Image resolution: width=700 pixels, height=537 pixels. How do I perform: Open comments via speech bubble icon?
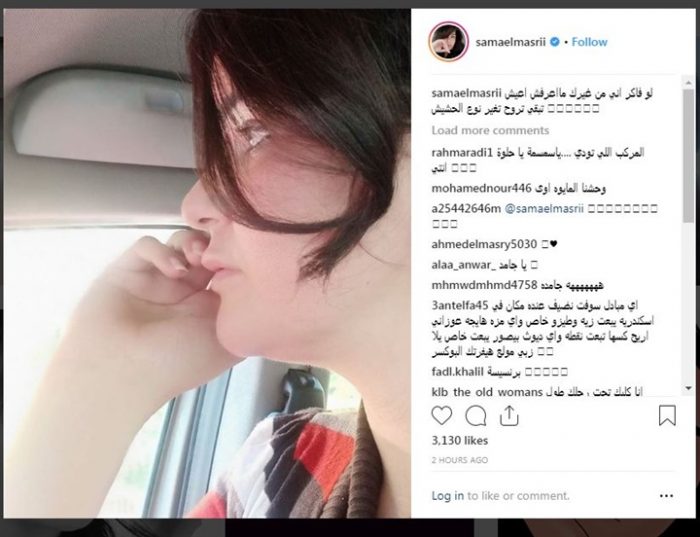(475, 416)
